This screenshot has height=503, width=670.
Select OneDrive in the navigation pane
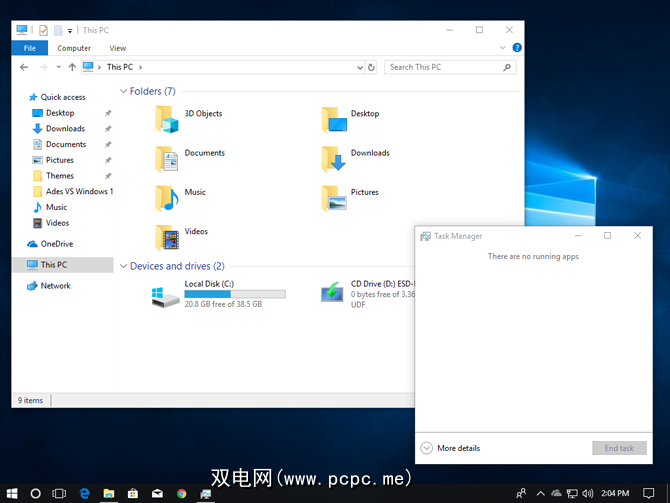56,244
